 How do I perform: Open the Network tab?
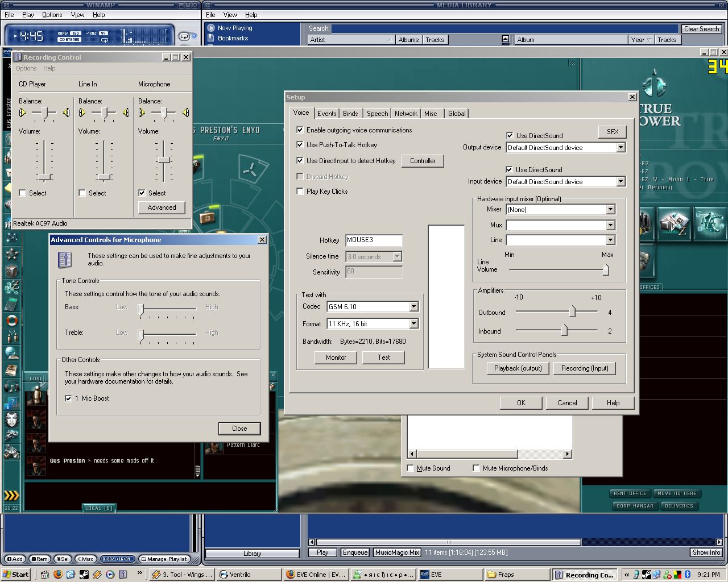(406, 114)
